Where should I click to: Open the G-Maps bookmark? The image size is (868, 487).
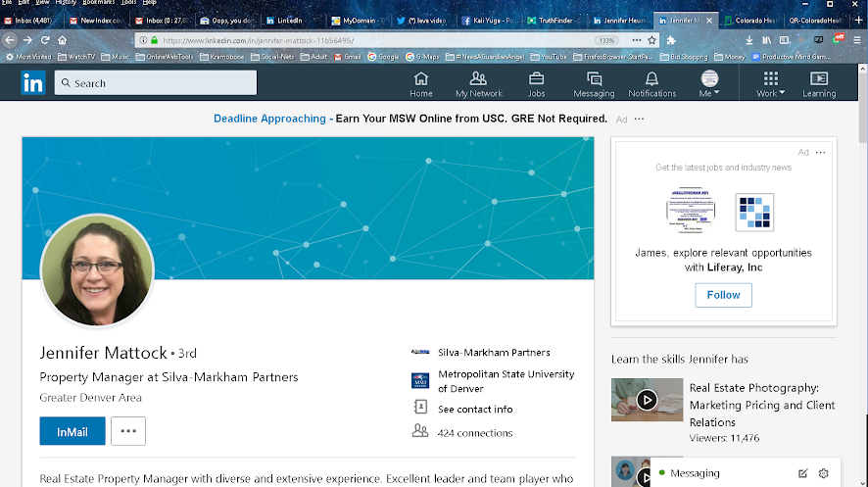tap(422, 57)
